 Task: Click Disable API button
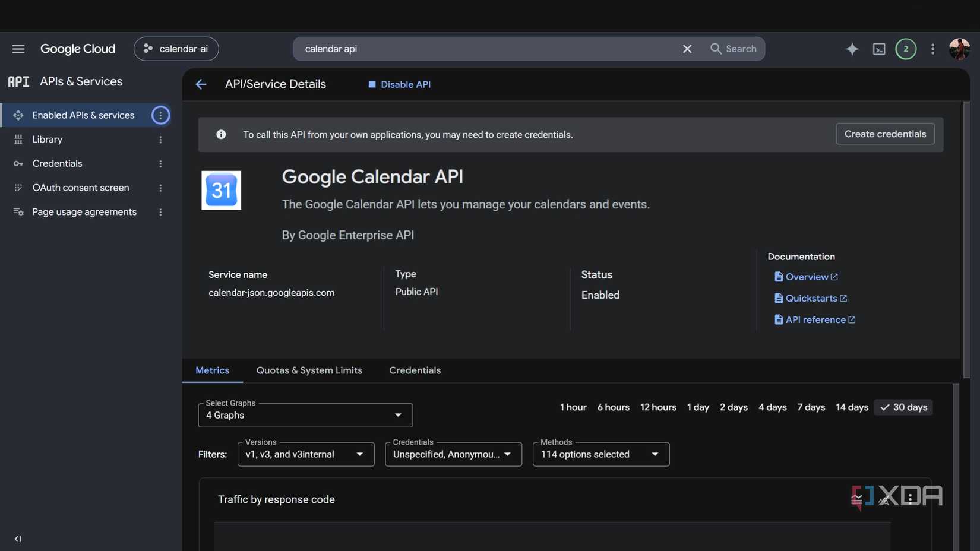coord(399,84)
